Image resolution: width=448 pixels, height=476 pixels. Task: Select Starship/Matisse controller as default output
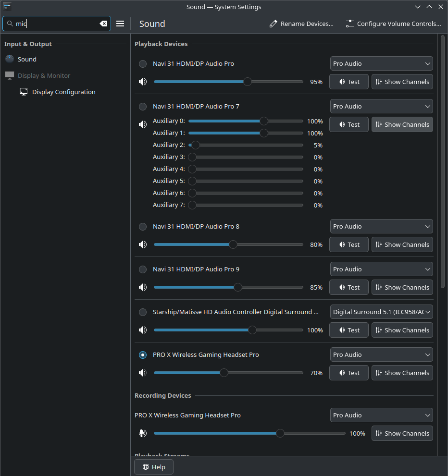143,312
